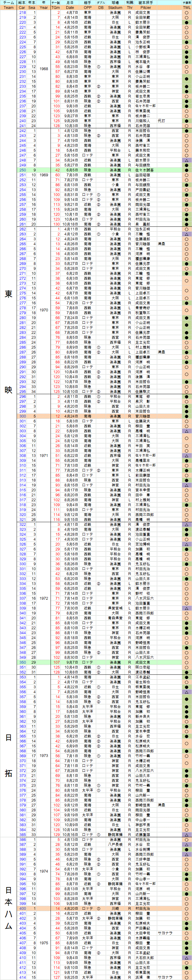Select the DB column header
Image resolution: width=192 pixels, height=980 pixels.
(100, 7)
